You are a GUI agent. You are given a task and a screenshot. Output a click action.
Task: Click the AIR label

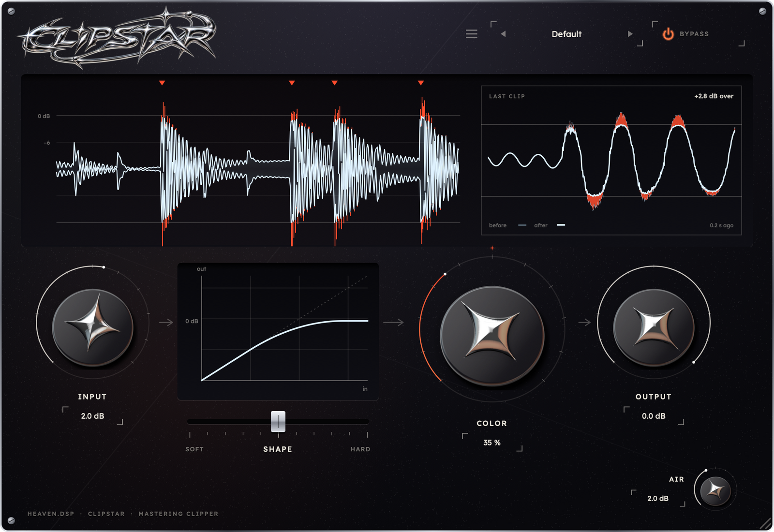pos(676,479)
